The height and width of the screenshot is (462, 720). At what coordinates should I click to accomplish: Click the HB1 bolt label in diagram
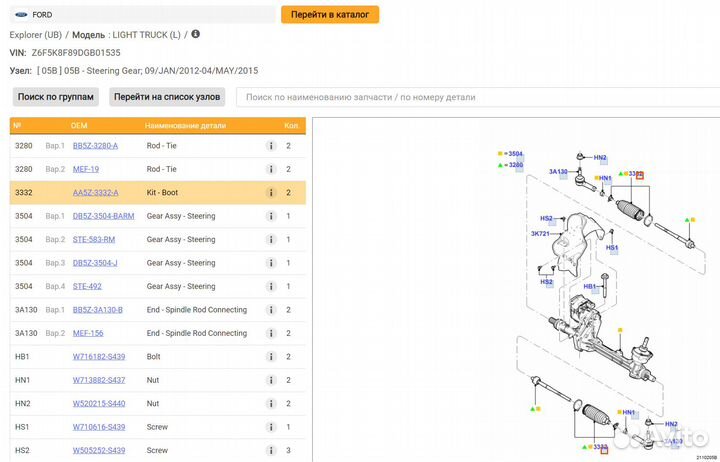pyautogui.click(x=590, y=287)
